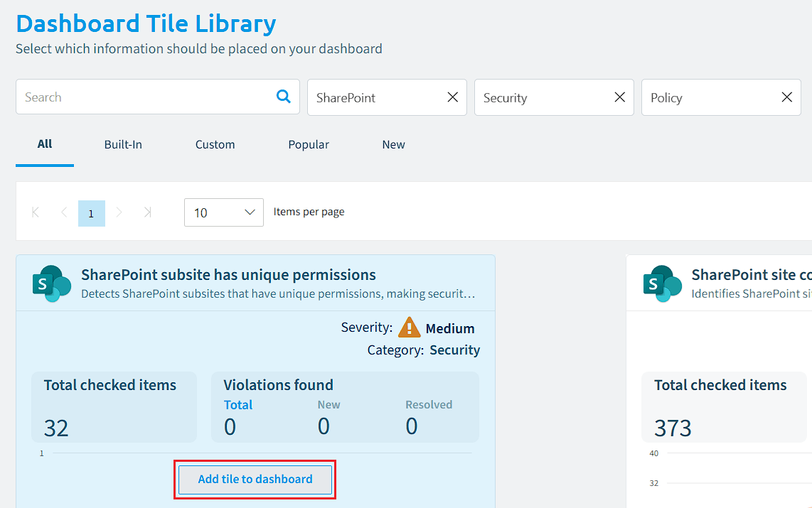Image resolution: width=812 pixels, height=508 pixels.
Task: Click New under Violations found
Action: point(328,405)
